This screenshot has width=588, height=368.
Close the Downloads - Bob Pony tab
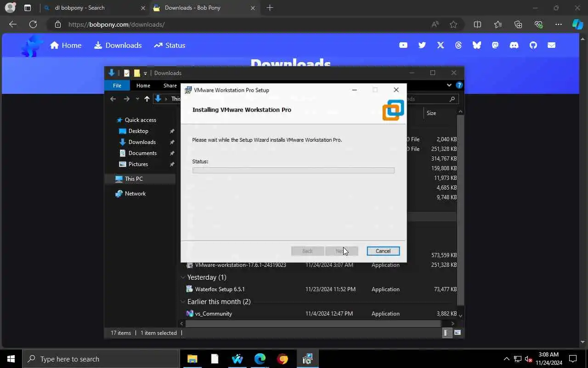point(253,8)
